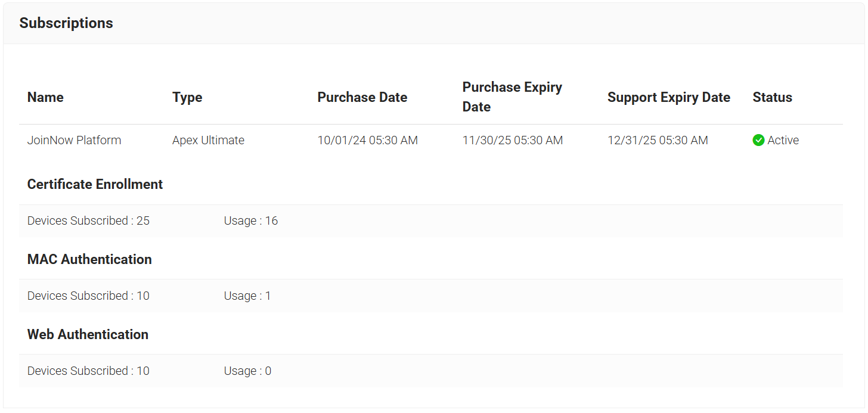868x413 pixels.
Task: Click the Apex Ultimate type cell
Action: click(208, 141)
